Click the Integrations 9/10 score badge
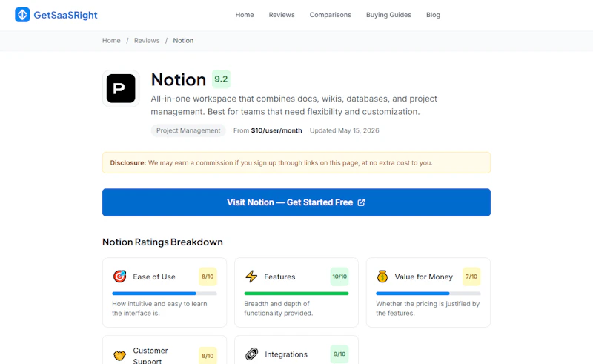 point(339,354)
